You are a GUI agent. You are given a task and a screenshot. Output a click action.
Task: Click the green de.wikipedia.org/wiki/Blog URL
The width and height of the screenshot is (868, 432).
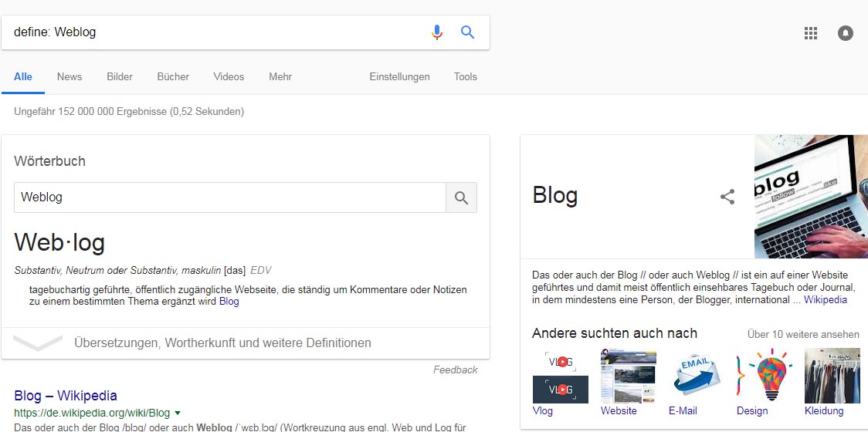point(92,413)
